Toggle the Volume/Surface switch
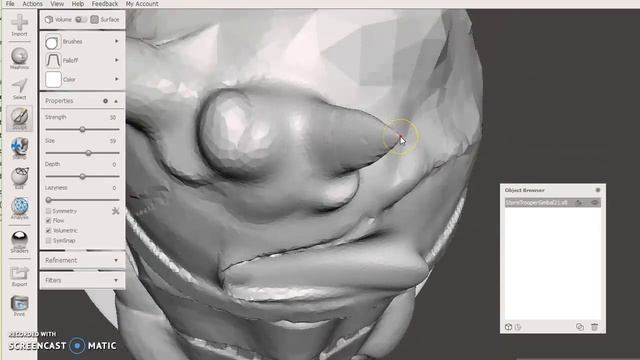The image size is (640, 360). 81,20
